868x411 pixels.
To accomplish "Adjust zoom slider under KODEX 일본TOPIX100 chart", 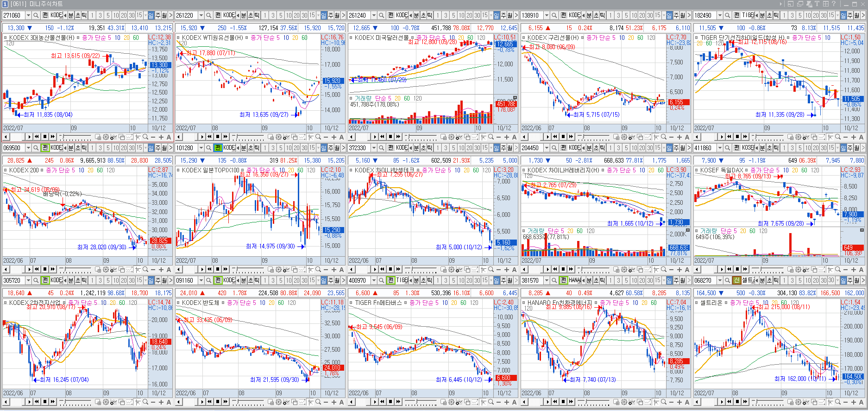I will pyautogui.click(x=248, y=269).
